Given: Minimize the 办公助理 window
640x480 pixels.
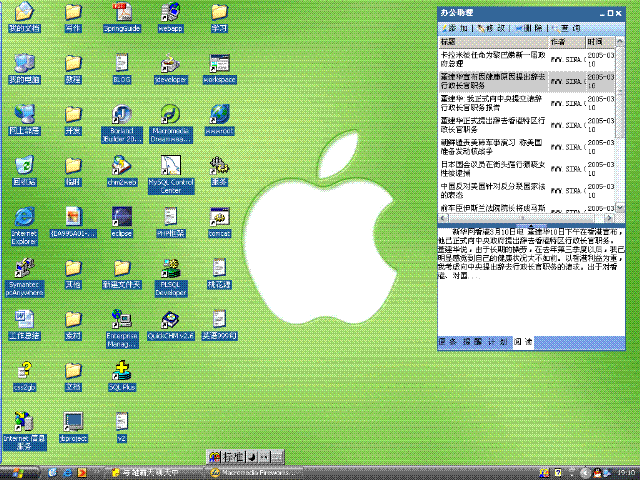Looking at the screenshot, I should [x=602, y=13].
